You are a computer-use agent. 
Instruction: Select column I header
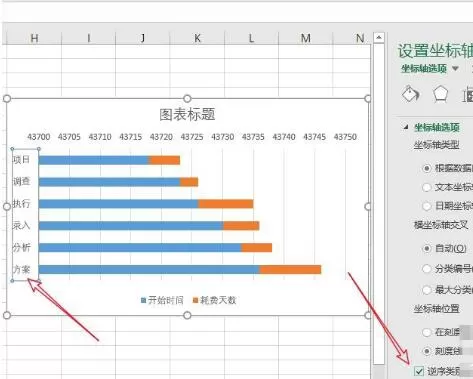(88, 38)
